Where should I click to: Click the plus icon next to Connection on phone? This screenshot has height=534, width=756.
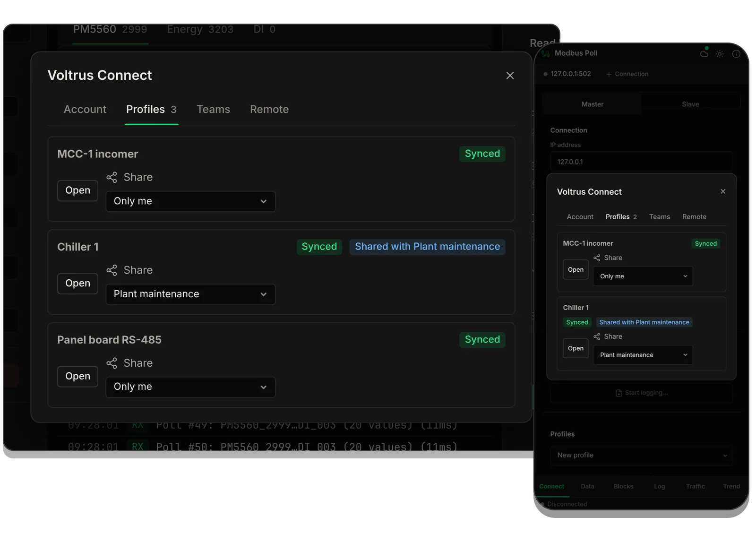[609, 74]
